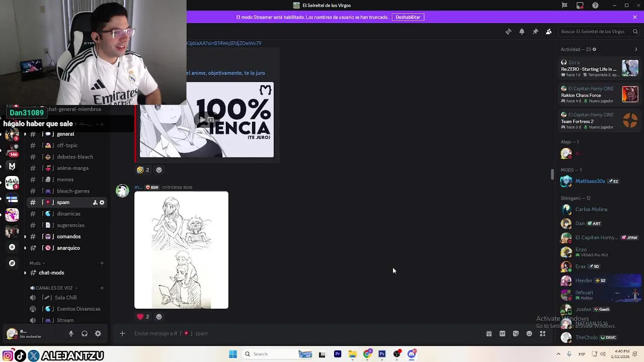Open Windows Start menu
The height and width of the screenshot is (362, 644).
click(x=233, y=354)
